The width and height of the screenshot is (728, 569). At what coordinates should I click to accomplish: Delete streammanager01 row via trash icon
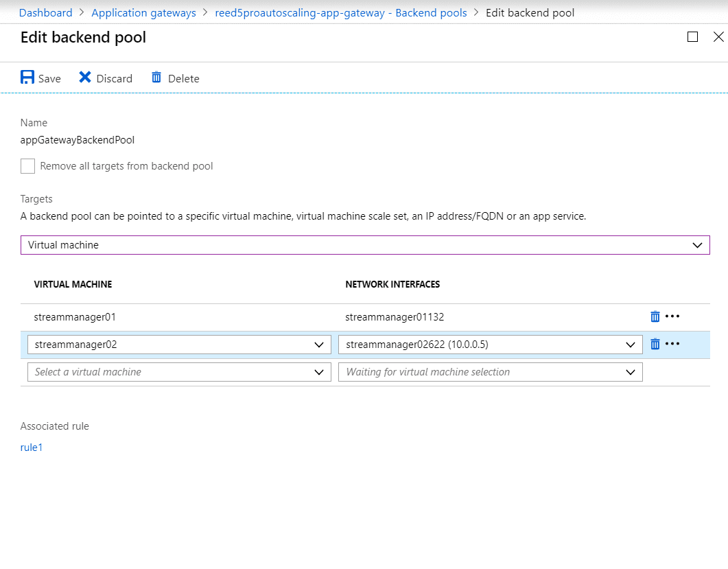coord(655,316)
